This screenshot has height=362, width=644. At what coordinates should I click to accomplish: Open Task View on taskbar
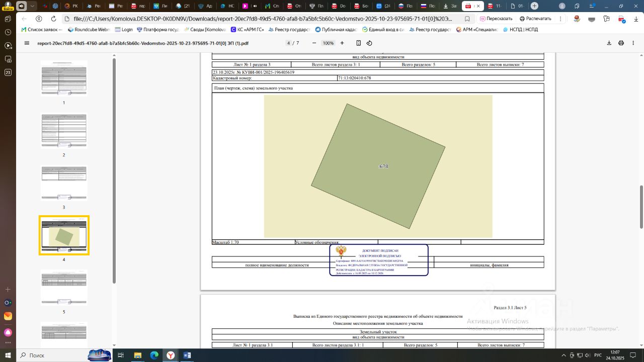[121, 355]
